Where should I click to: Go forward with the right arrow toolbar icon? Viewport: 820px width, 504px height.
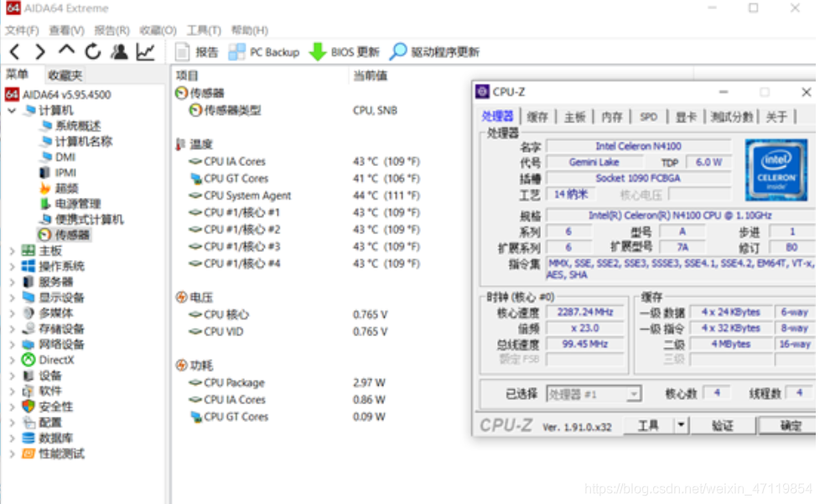click(x=39, y=52)
